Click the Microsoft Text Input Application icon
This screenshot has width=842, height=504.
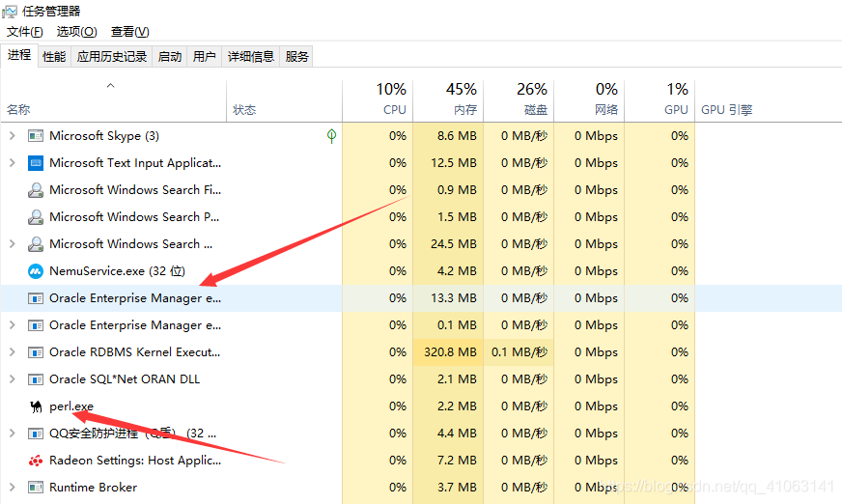tap(36, 162)
